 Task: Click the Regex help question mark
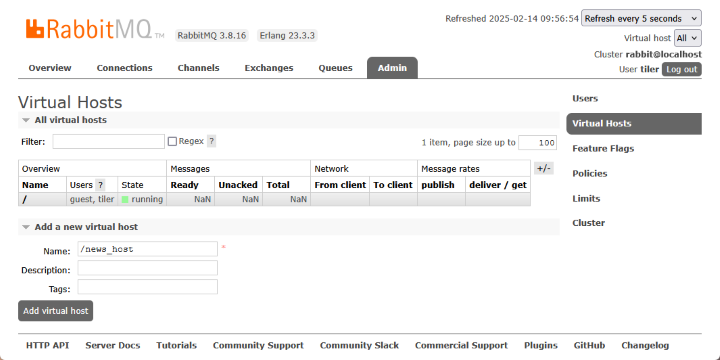point(211,141)
